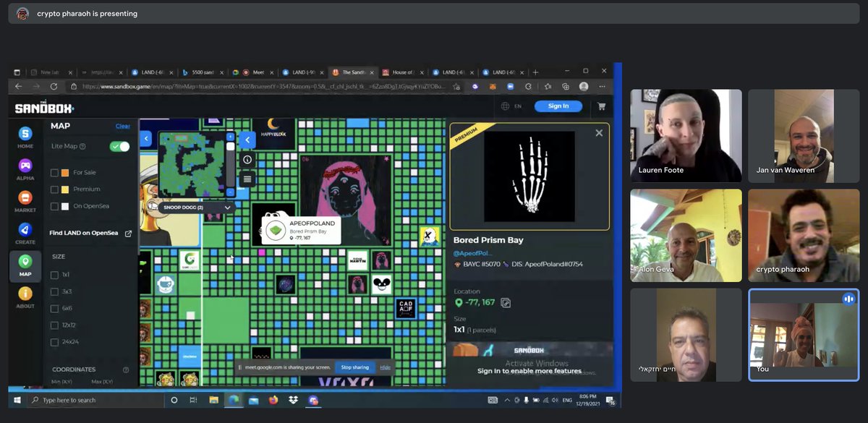This screenshot has height=423, width=868.
Task: Open a new browser tab
Action: [x=535, y=72]
